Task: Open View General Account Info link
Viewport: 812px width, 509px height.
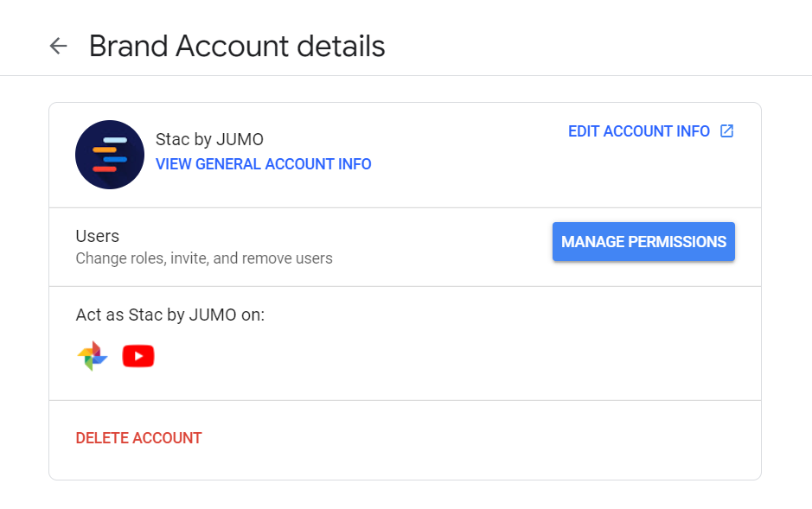Action: point(264,164)
